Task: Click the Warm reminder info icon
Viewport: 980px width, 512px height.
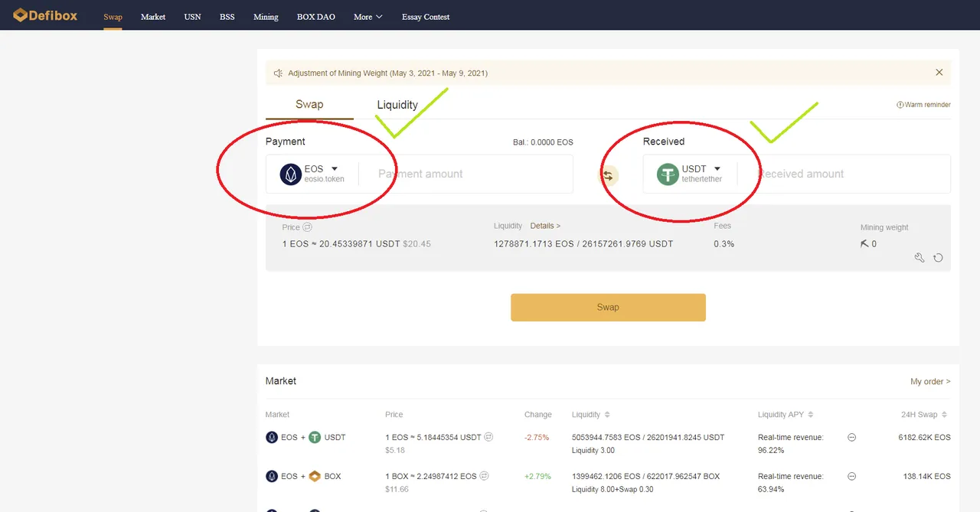Action: (x=900, y=105)
